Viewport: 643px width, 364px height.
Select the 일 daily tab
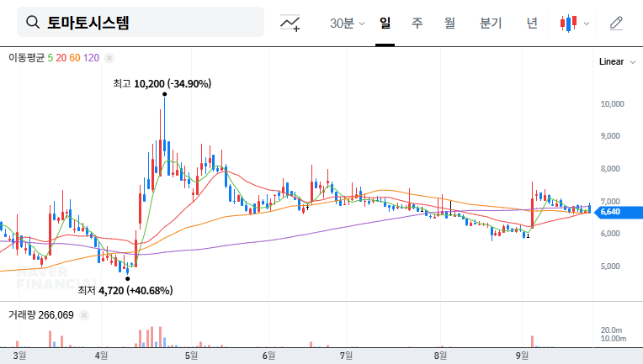[385, 23]
